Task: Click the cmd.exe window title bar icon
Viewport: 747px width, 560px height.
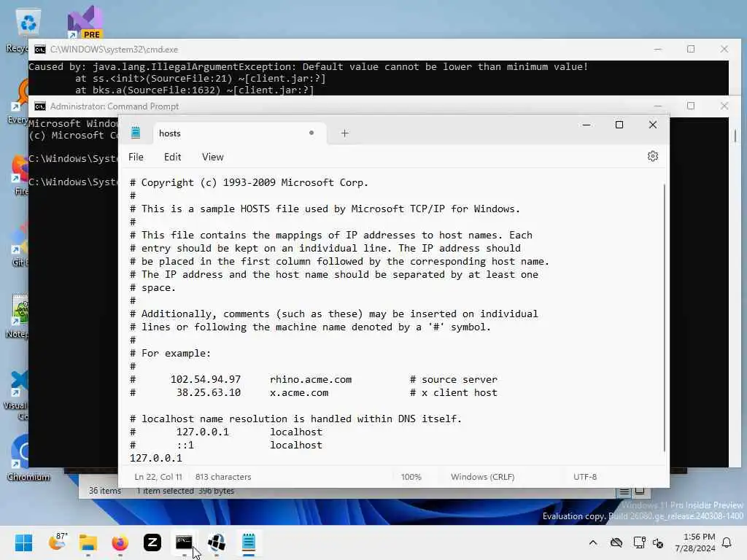Action: (x=40, y=50)
